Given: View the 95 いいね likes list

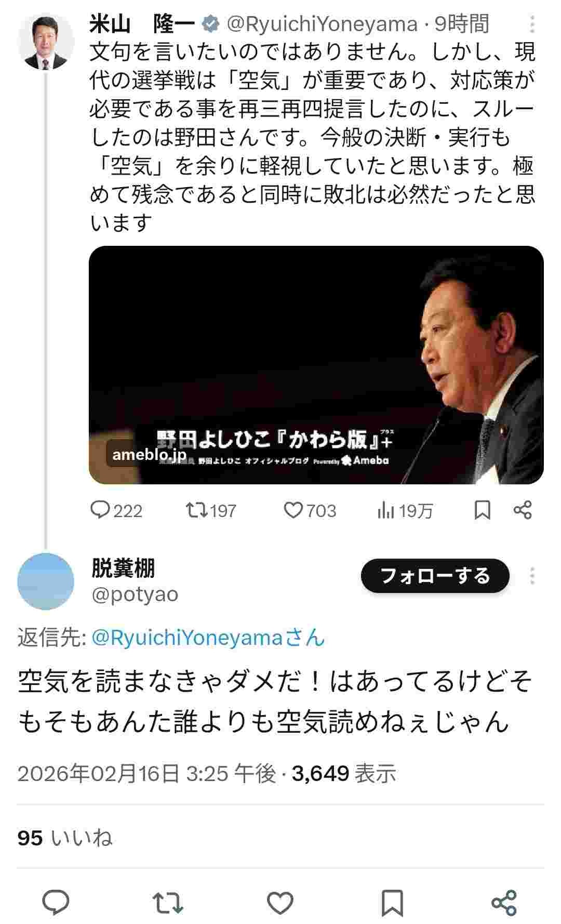Looking at the screenshot, I should tap(65, 838).
